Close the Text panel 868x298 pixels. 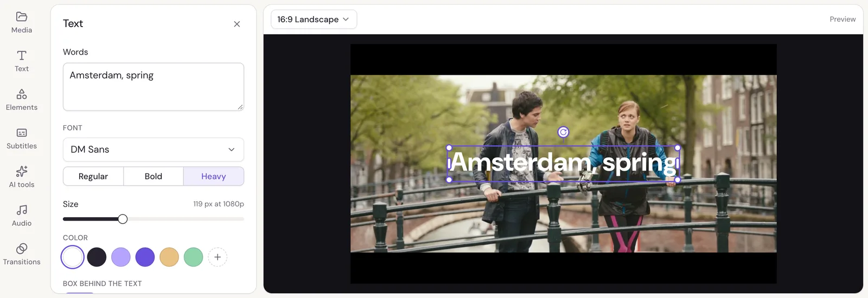[237, 24]
